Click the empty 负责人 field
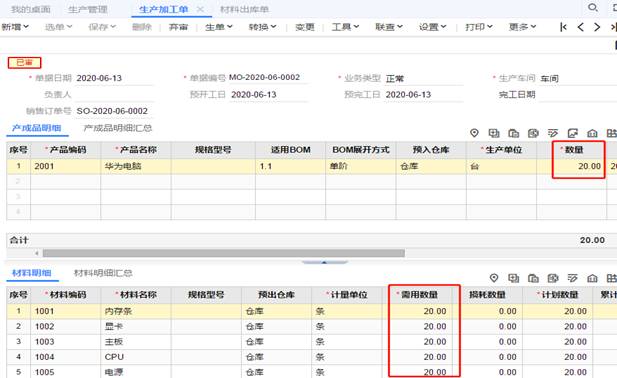This screenshot has width=617, height=378. pyautogui.click(x=115, y=94)
